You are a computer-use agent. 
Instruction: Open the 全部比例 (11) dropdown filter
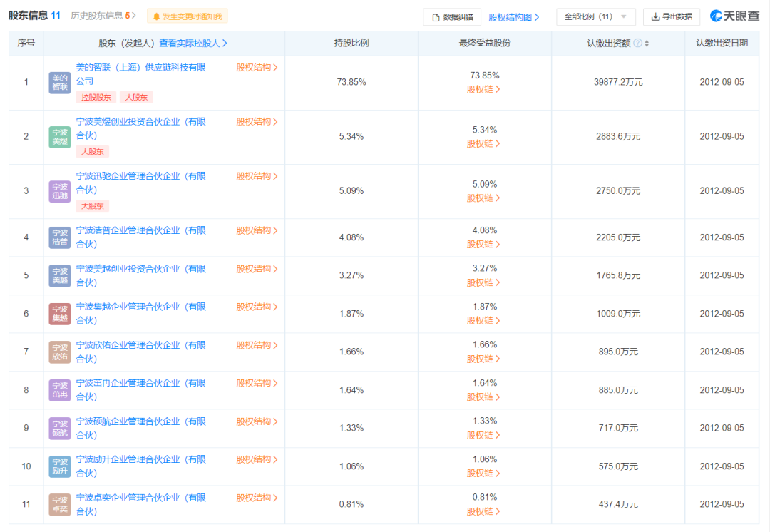click(595, 16)
